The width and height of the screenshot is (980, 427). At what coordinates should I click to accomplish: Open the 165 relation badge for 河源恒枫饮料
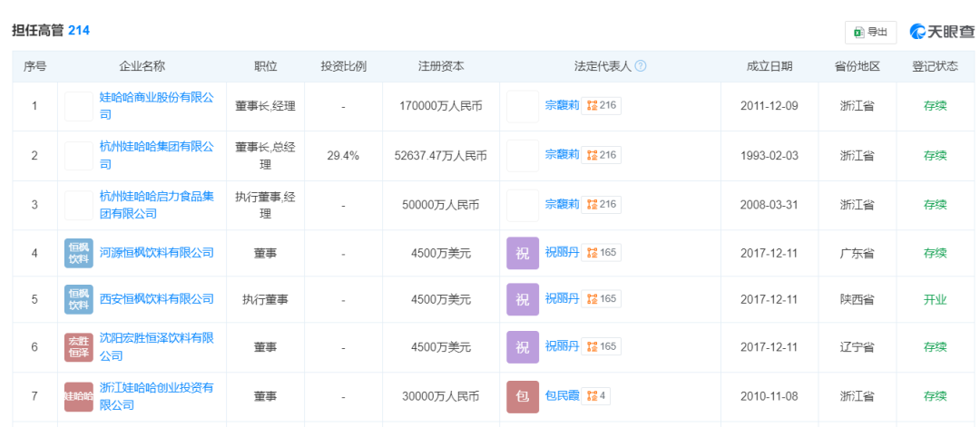tap(602, 252)
